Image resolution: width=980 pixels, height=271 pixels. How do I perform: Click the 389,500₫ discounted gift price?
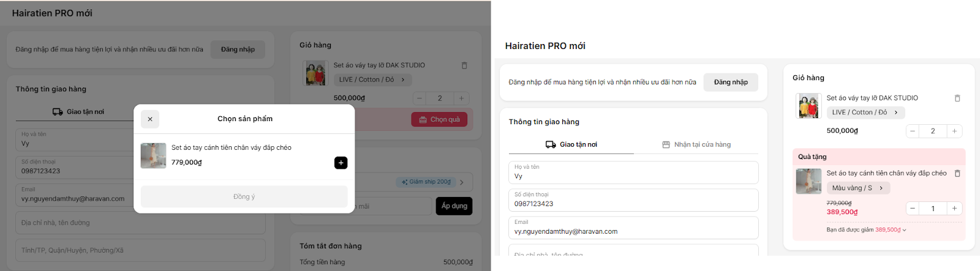[x=842, y=212]
